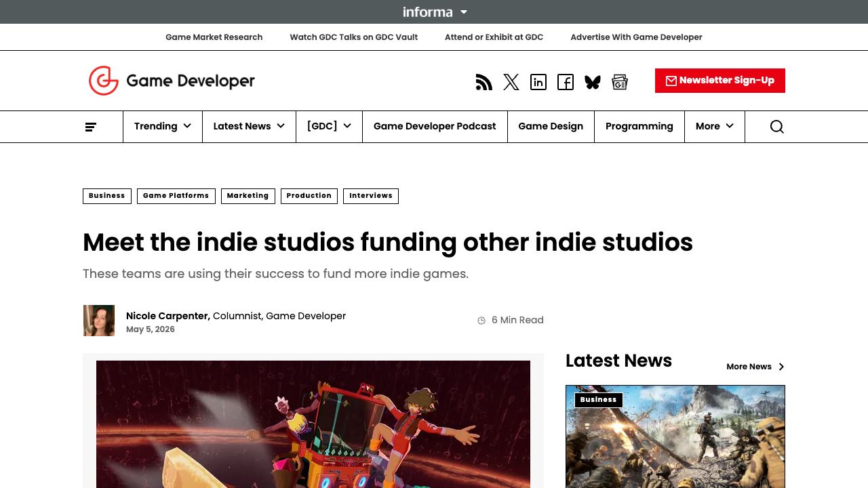Open the Facebook icon

[566, 82]
